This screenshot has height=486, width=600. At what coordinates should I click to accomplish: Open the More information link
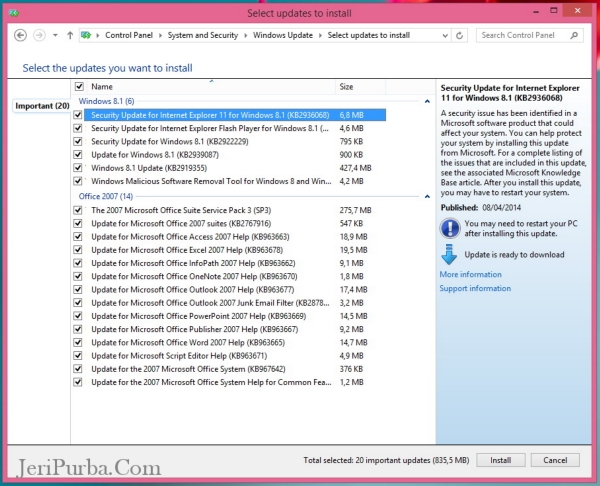coord(470,274)
